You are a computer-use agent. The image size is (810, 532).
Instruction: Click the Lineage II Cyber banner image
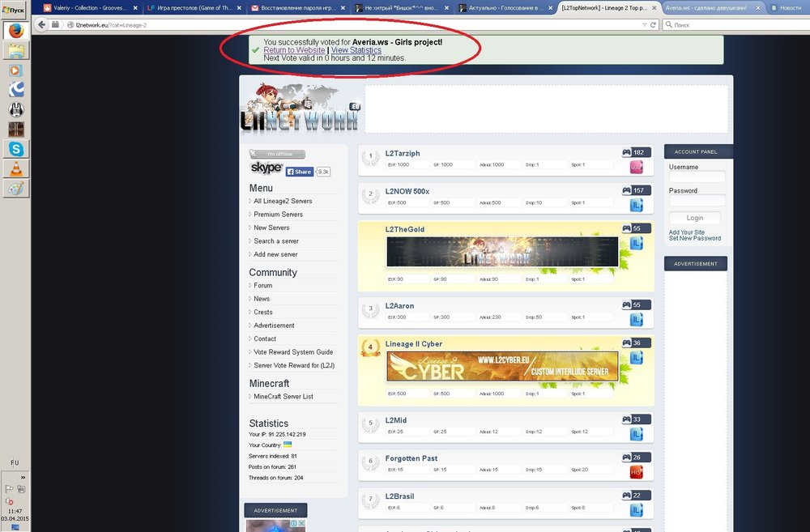[502, 367]
